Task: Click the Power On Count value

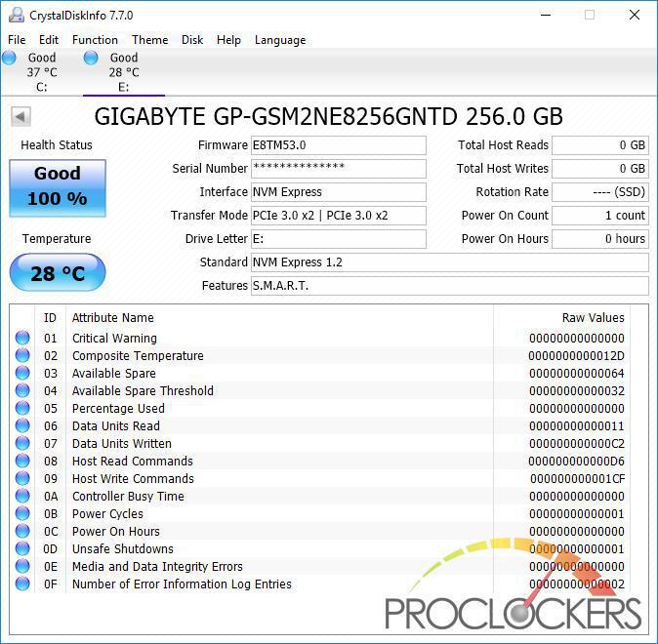Action: [600, 216]
